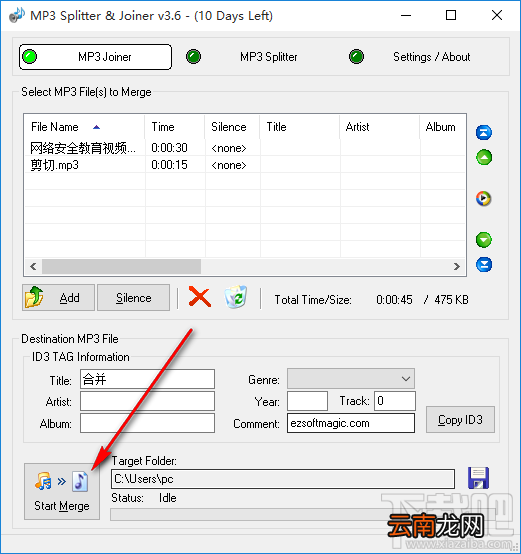Click the 0:00:30 time cell
This screenshot has width=521, height=554.
click(169, 148)
